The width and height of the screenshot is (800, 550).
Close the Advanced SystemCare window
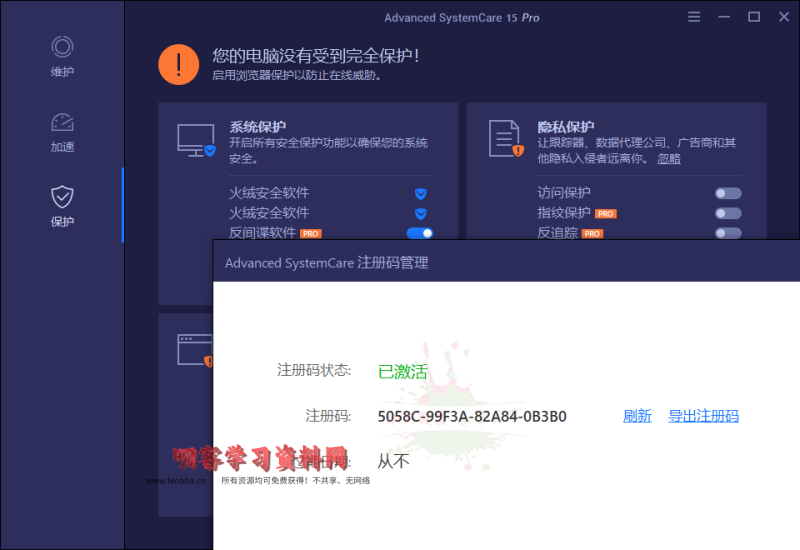784,17
